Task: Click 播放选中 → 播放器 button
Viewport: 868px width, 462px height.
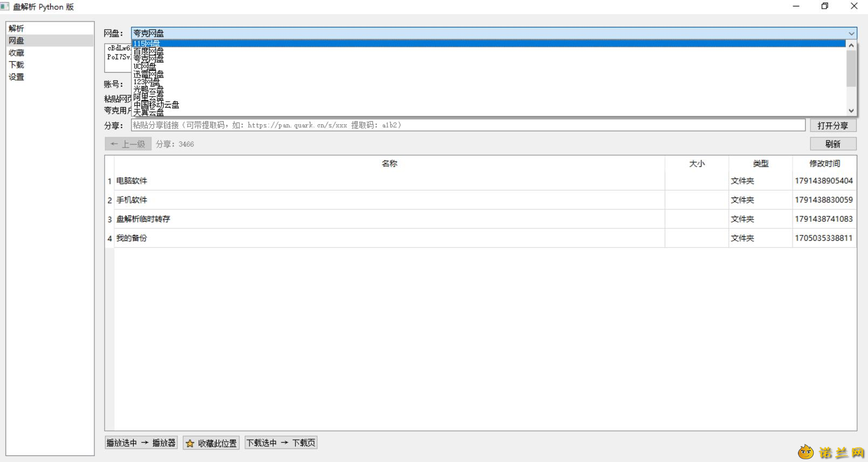Action: (x=141, y=443)
